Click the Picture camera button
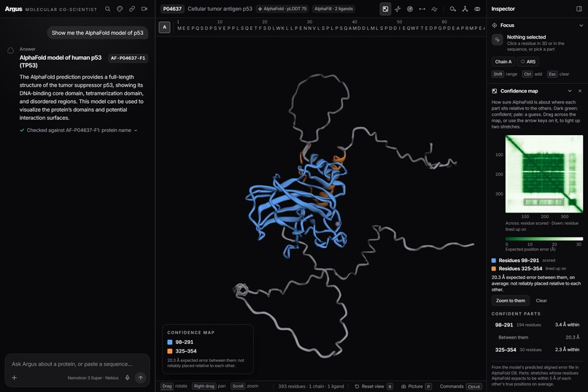Screen dimensions: 588x392 [417, 386]
